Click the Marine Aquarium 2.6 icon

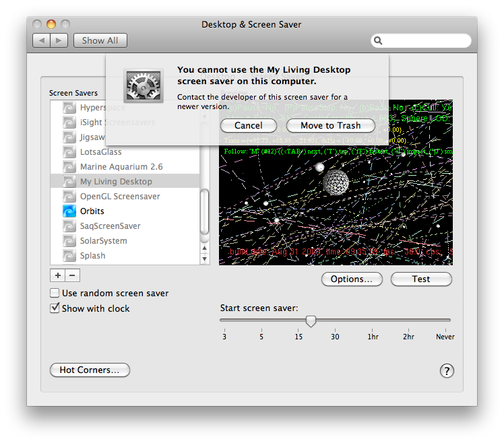tap(69, 167)
